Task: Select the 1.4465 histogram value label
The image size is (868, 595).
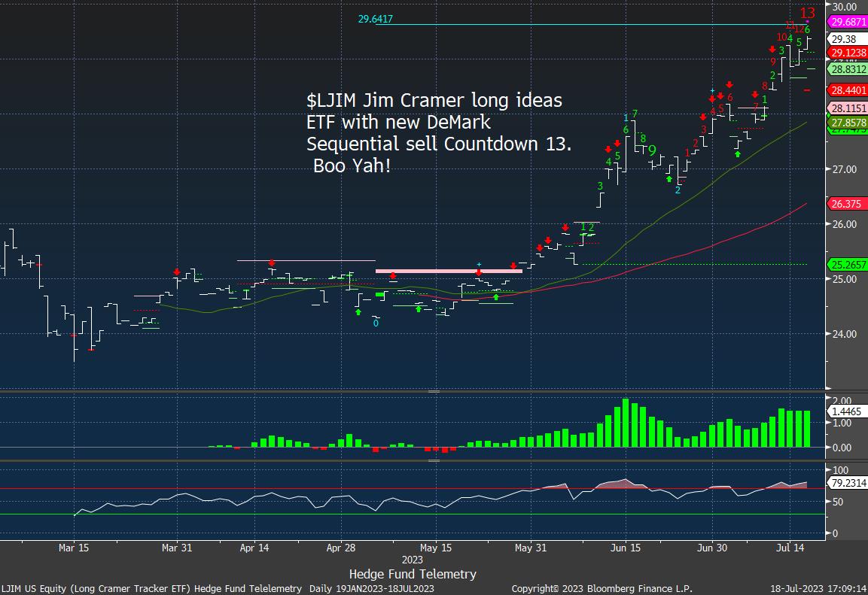Action: [846, 411]
